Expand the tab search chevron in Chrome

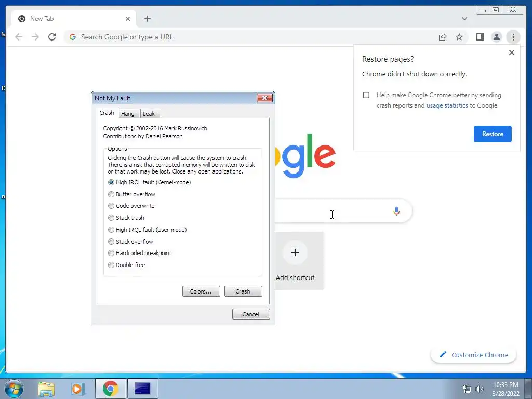tap(464, 19)
